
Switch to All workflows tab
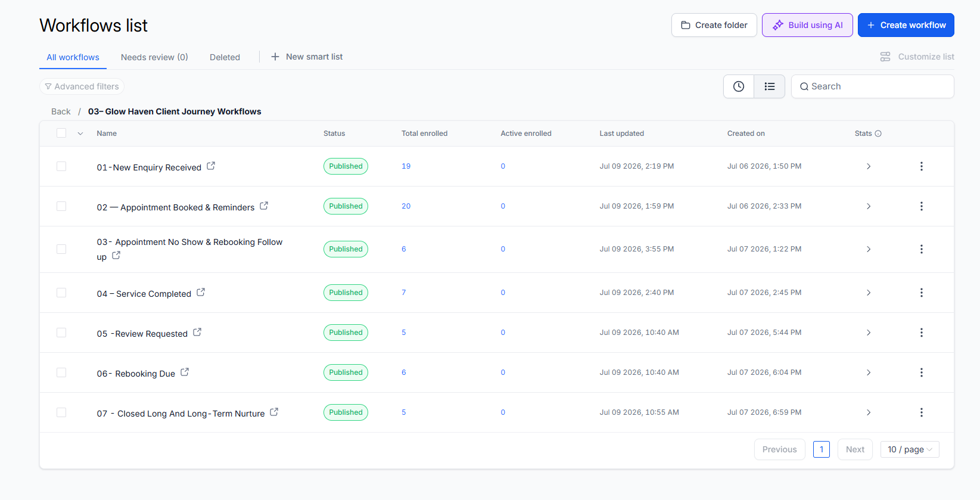[73, 57]
